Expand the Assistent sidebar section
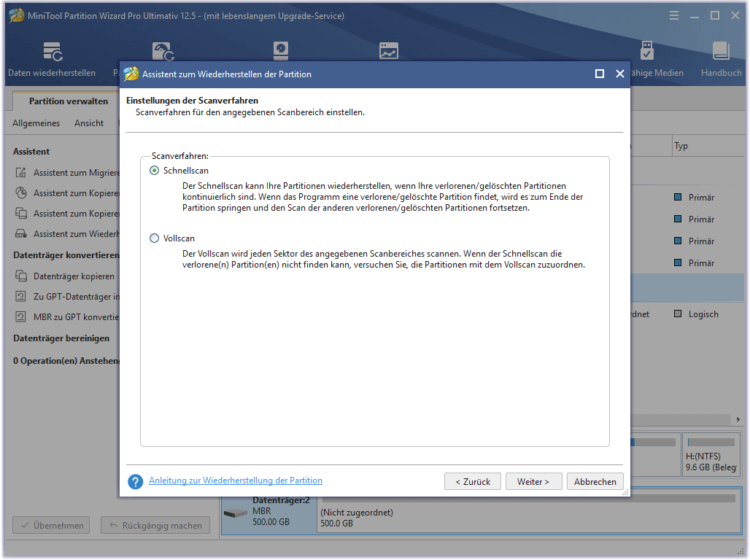This screenshot has height=560, width=750. click(x=31, y=151)
